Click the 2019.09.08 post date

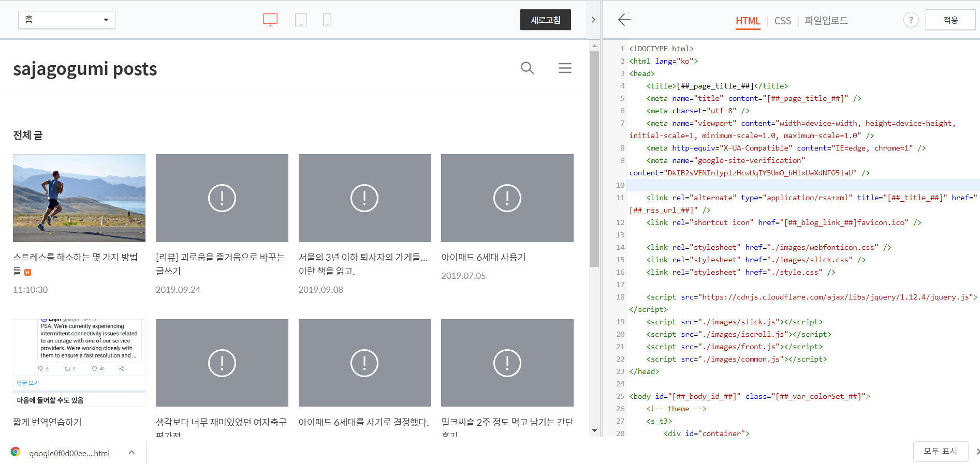pyautogui.click(x=321, y=290)
